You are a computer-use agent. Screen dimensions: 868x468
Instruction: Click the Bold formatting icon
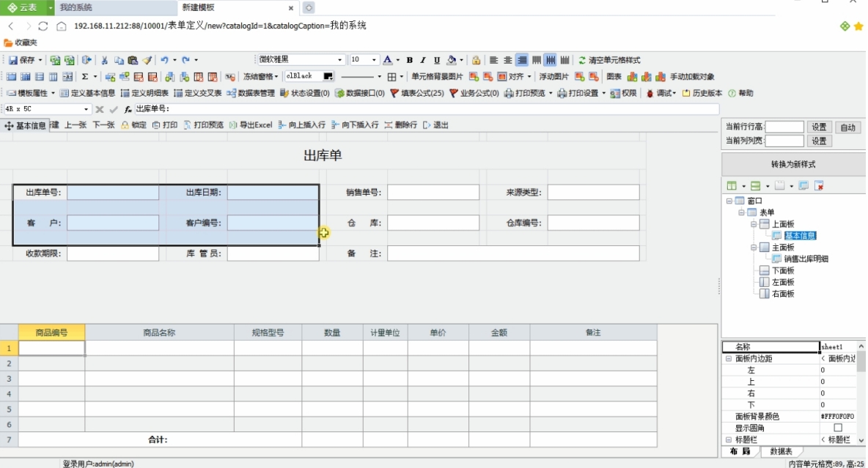(x=410, y=60)
